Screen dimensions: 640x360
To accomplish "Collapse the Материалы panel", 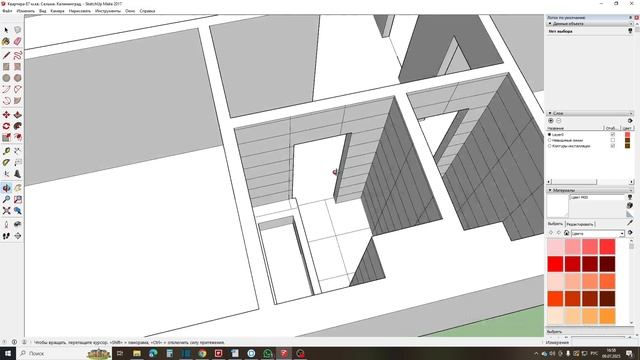I will pyautogui.click(x=550, y=190).
